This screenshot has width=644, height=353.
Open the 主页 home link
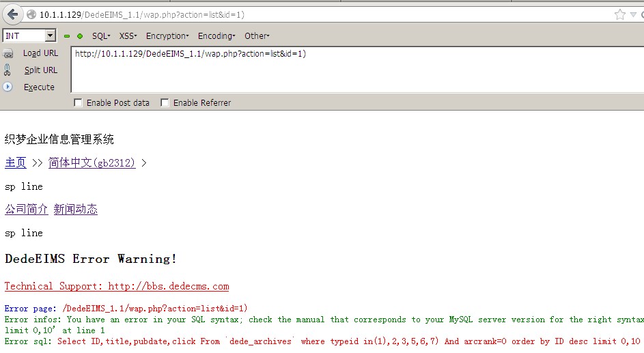[x=16, y=163]
